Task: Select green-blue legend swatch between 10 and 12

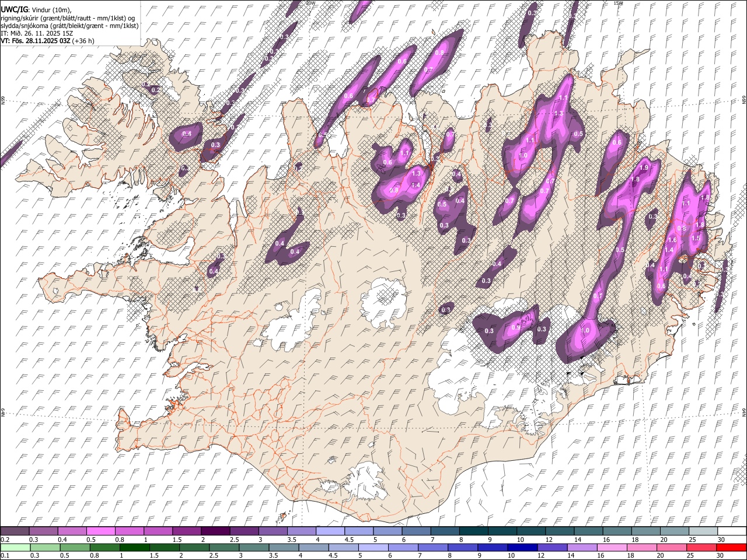Action: pyautogui.click(x=522, y=547)
